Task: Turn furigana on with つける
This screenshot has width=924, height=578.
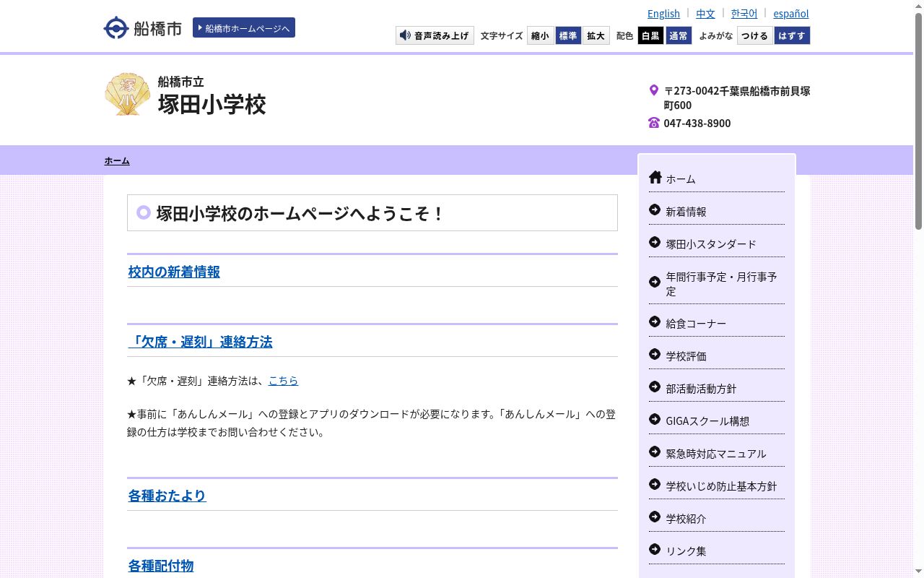Action: click(x=755, y=35)
